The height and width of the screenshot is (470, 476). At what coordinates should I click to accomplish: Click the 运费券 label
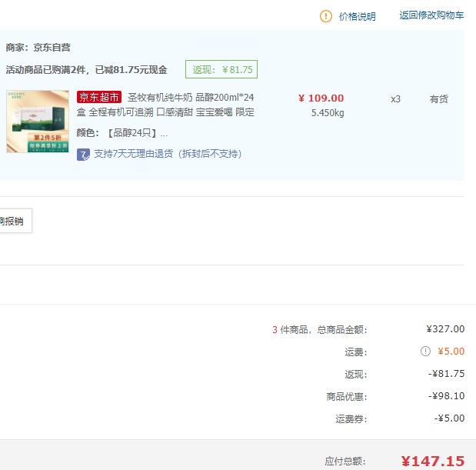[351, 418]
